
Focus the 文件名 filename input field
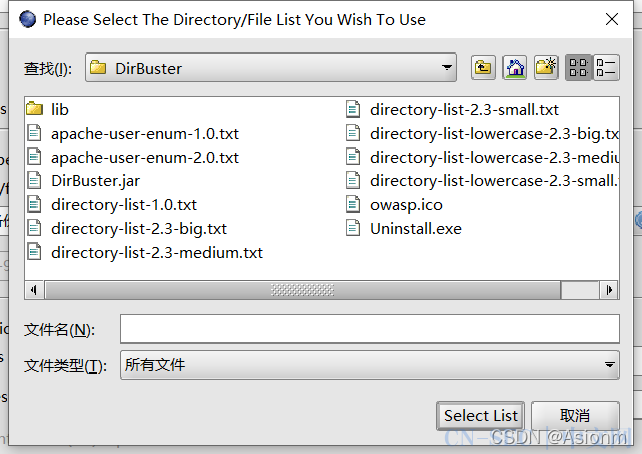(368, 329)
